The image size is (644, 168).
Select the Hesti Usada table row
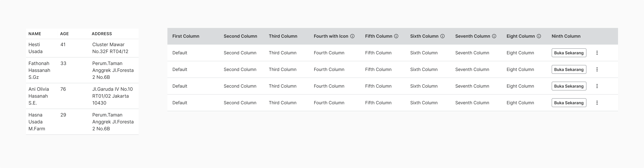pos(82,48)
